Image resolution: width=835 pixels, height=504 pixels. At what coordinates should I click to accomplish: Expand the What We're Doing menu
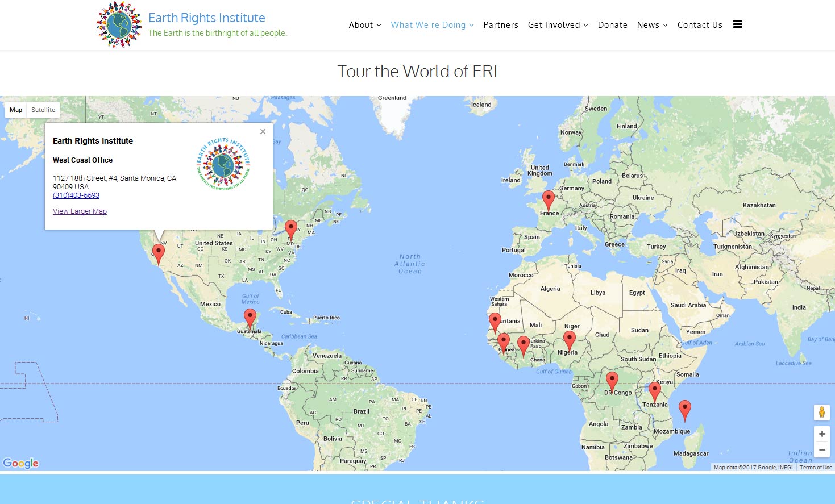click(432, 25)
